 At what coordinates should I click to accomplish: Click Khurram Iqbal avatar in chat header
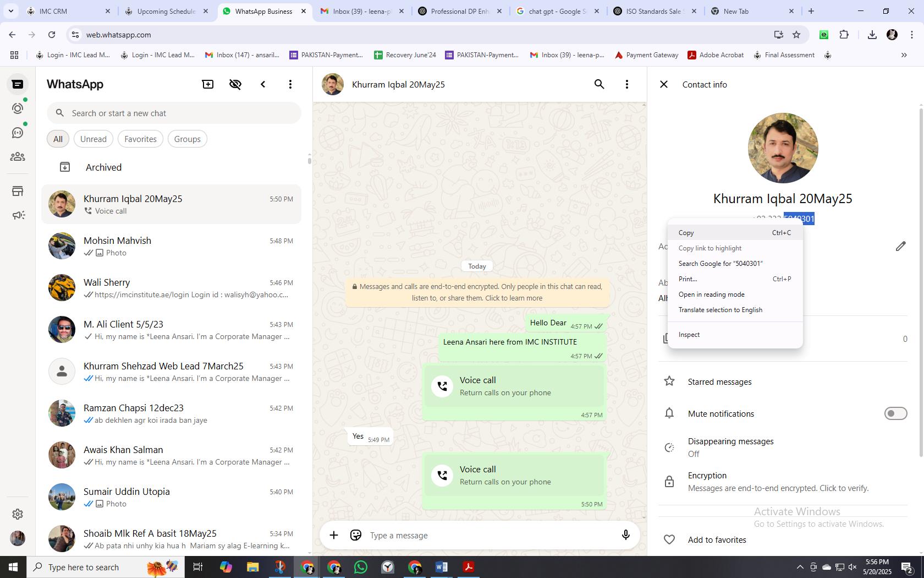tap(333, 84)
